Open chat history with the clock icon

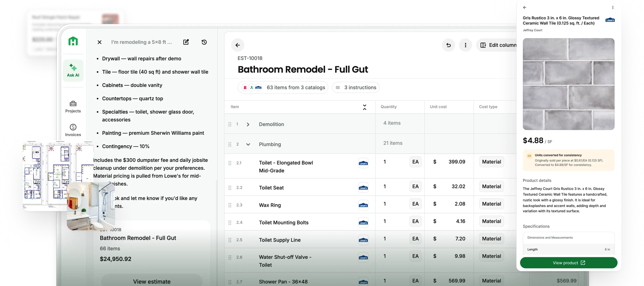[x=204, y=42]
